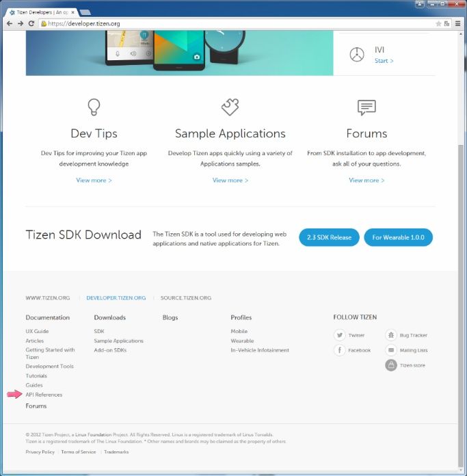Open the UX Guide link

point(37,331)
